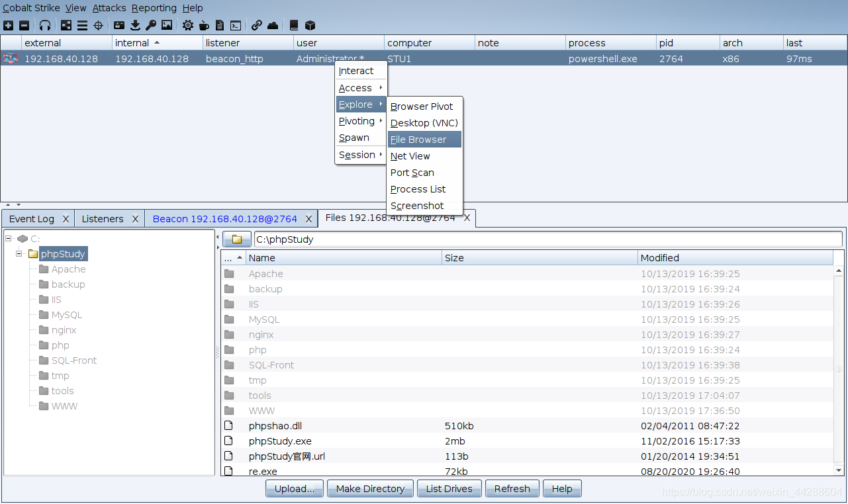Switch to Pivot Graph view icon
Image resolution: width=848 pixels, height=504 pixels.
[x=66, y=26]
